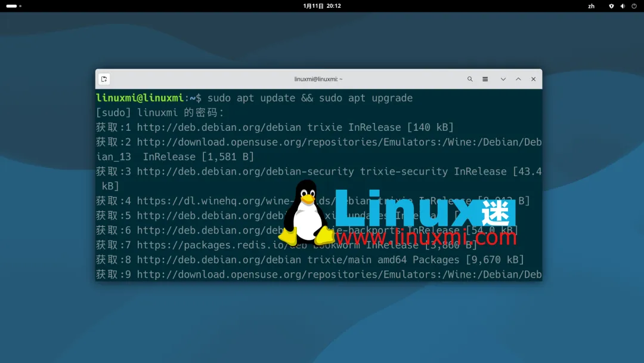Open the date and time panel
Screen dimensions: 644x363
pyautogui.click(x=322, y=6)
